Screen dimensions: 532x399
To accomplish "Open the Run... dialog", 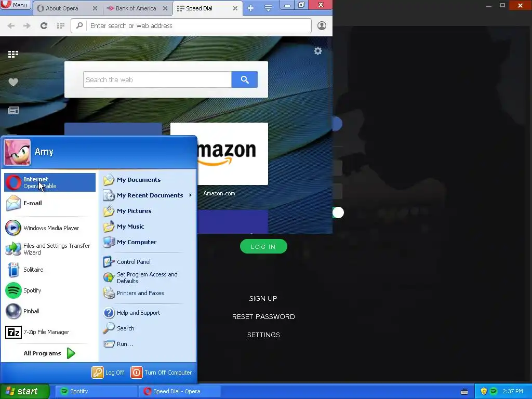I will click(148, 344).
